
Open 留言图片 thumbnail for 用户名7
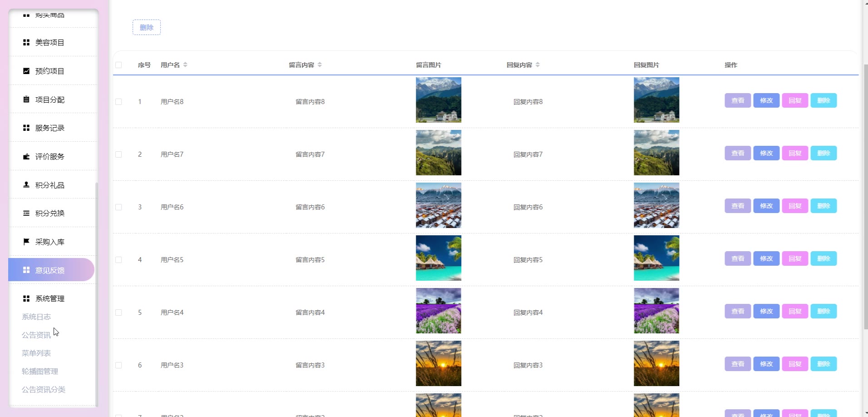[439, 153]
